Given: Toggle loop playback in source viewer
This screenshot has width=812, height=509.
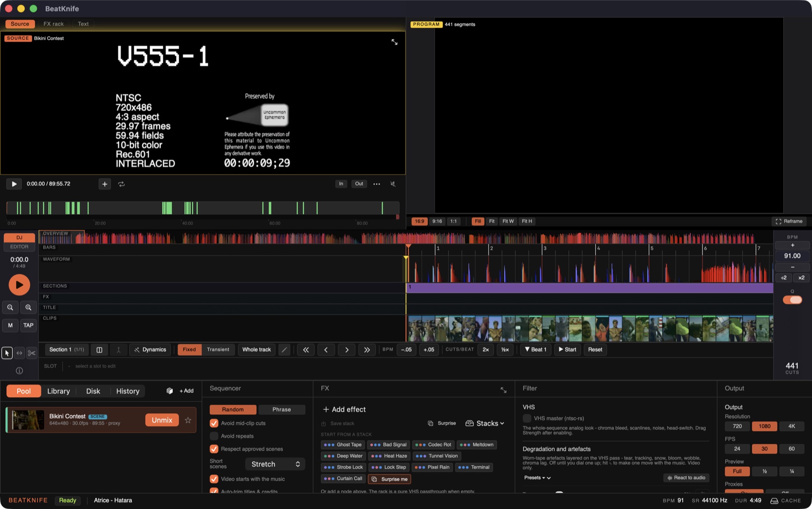Looking at the screenshot, I should pos(121,184).
